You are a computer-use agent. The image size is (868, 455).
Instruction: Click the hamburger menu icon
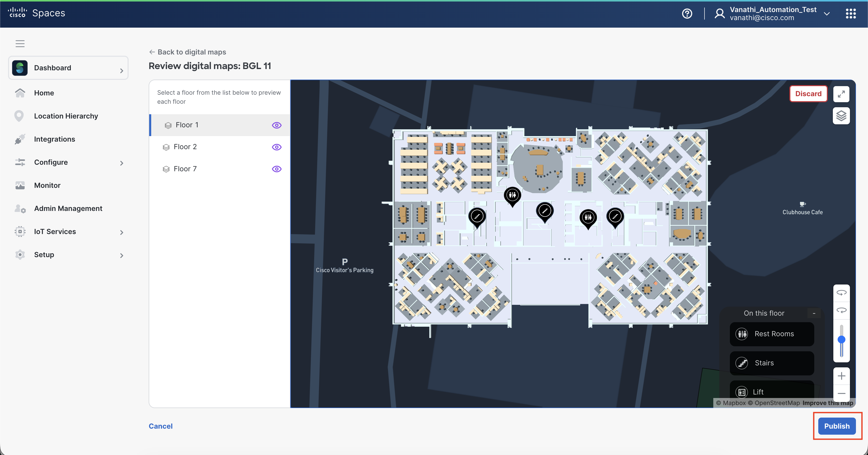click(20, 43)
